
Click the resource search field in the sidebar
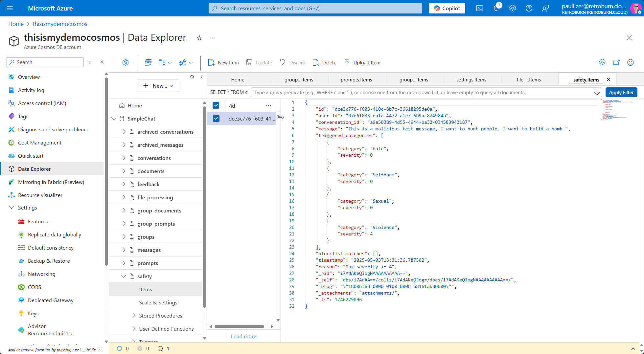[45, 62]
